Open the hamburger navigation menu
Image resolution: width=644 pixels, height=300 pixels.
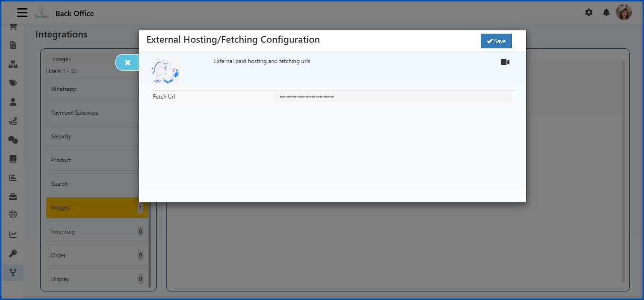pyautogui.click(x=22, y=12)
